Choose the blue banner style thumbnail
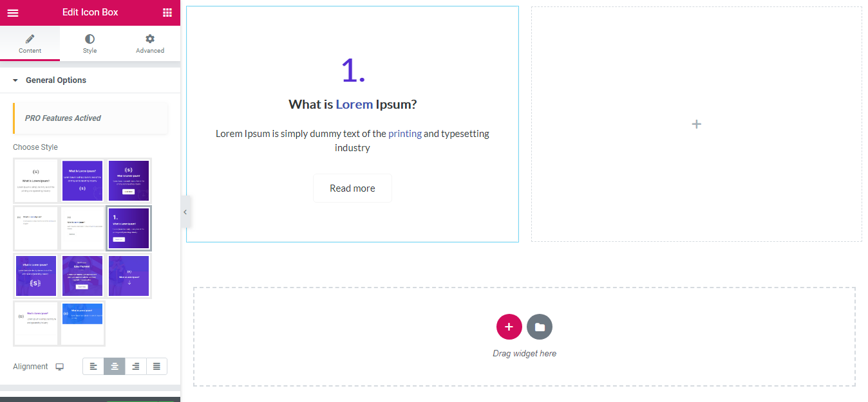The image size is (868, 402). tap(82, 323)
